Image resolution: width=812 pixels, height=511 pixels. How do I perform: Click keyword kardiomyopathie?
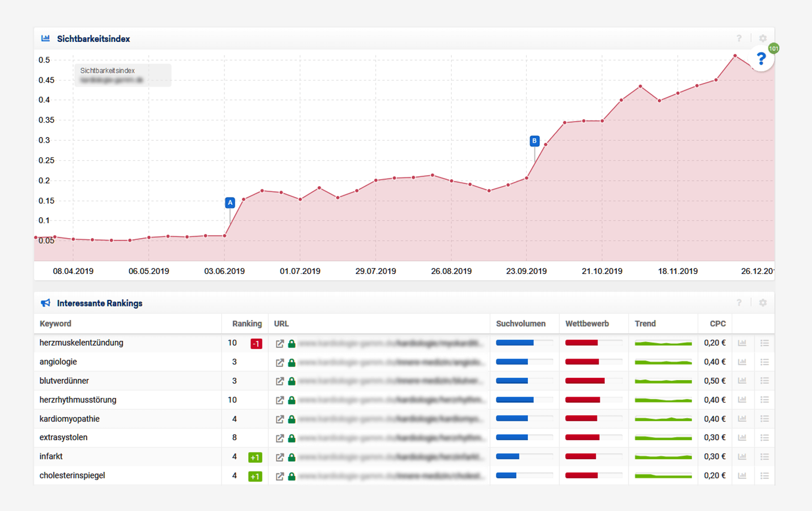70,419
